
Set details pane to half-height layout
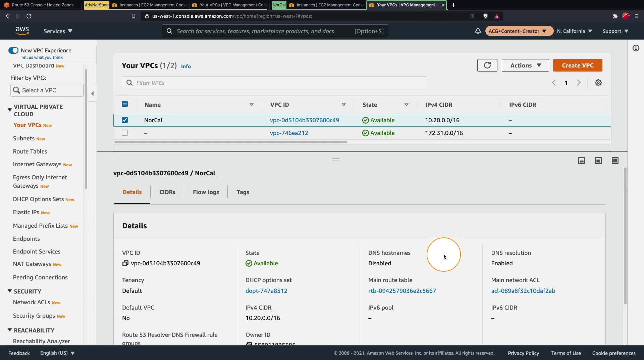(598, 161)
